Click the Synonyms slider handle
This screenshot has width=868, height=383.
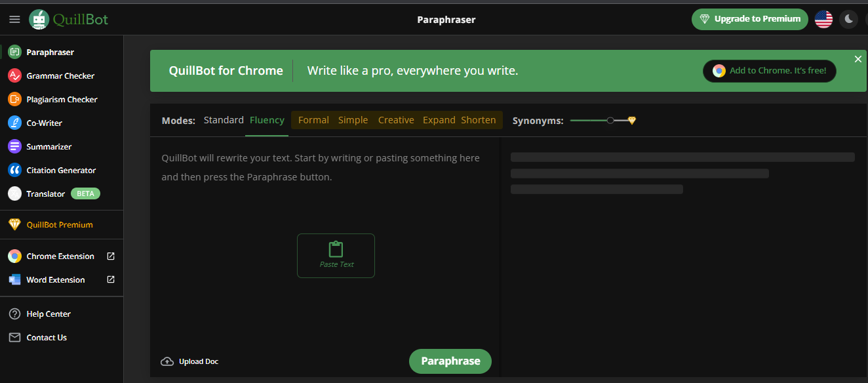610,121
